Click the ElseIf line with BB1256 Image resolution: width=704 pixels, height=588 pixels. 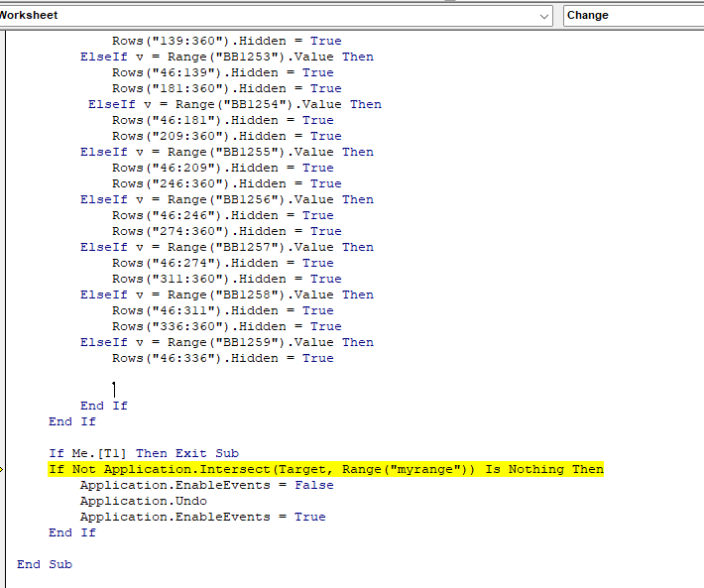coord(227,199)
